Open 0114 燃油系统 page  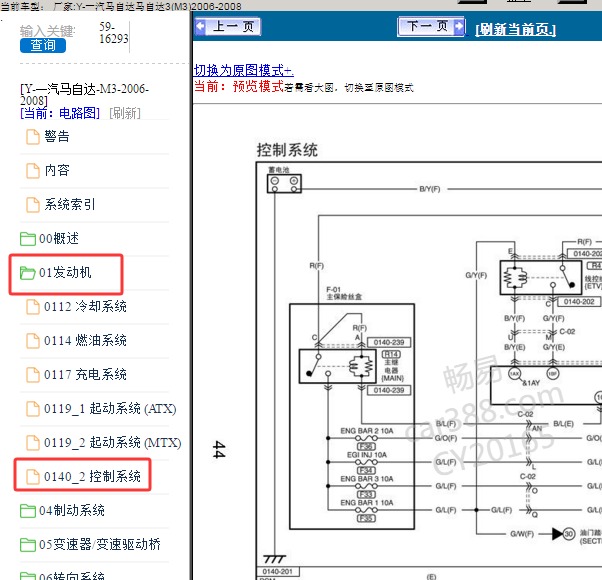tap(85, 340)
